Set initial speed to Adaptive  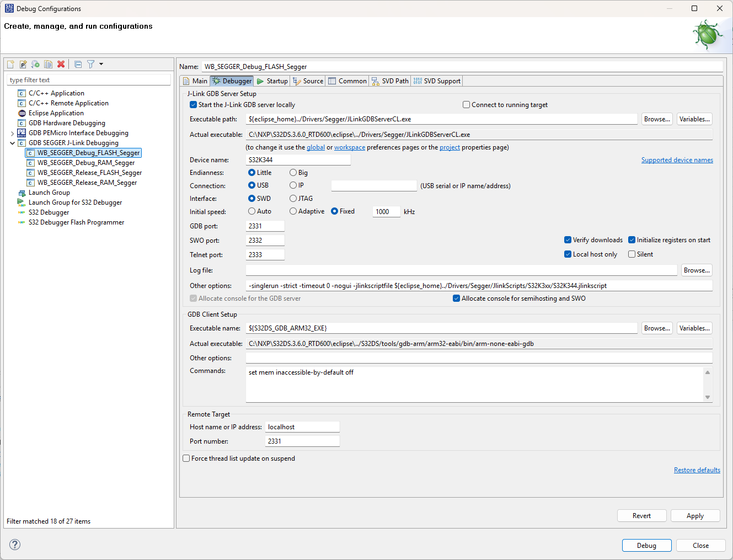tap(293, 211)
